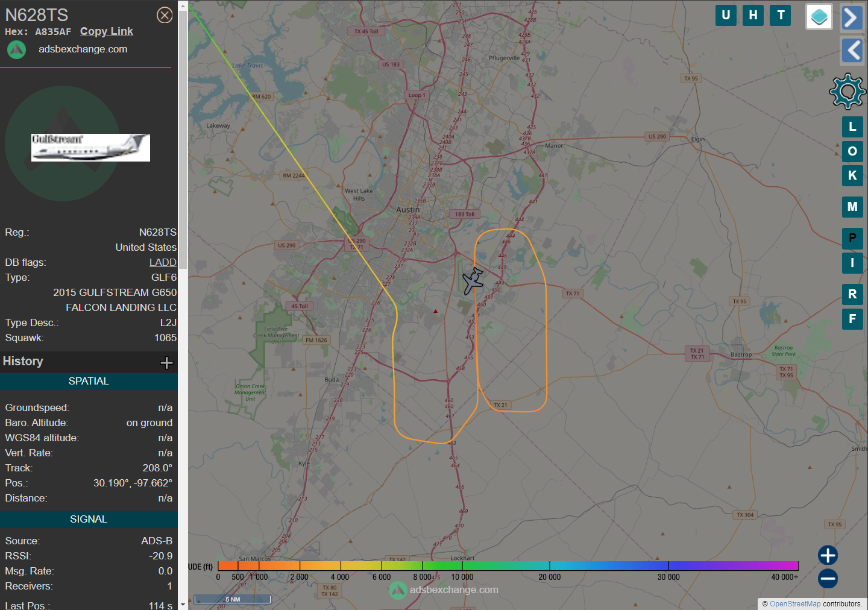Click the sidebar adsbexchange.com source label

tap(83, 49)
